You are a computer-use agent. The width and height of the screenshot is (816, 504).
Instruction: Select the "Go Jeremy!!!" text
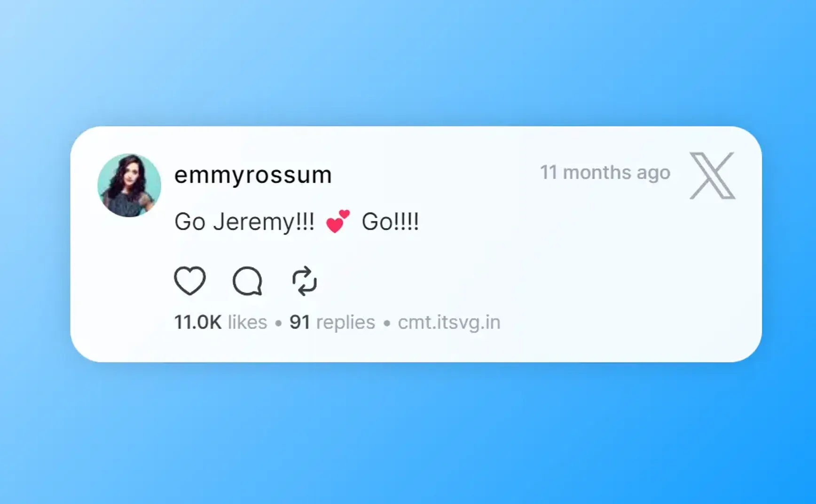pyautogui.click(x=244, y=221)
